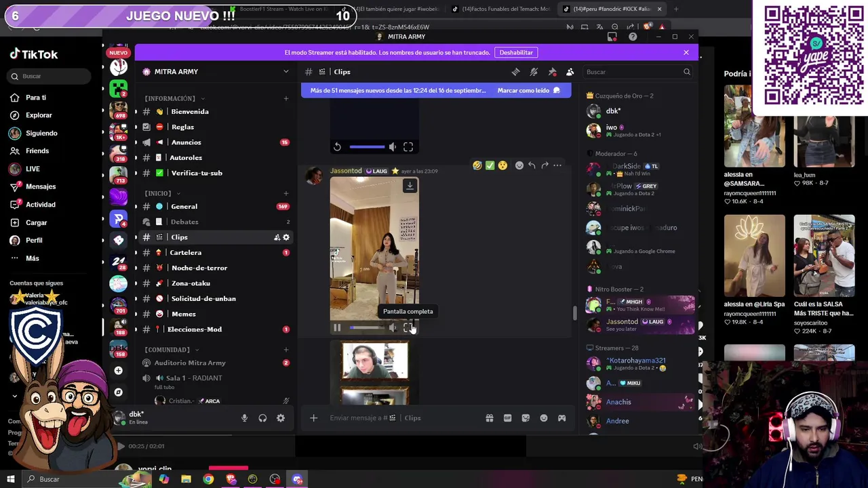Toggle the member list icon
This screenshot has height=488, width=868.
[570, 72]
